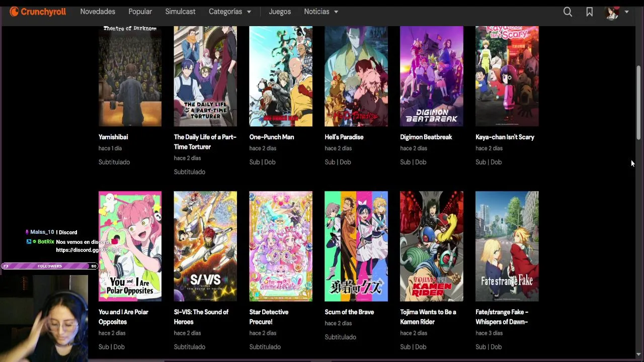The width and height of the screenshot is (644, 362).
Task: Click 'Subtitulado' label under Yamishibai
Action: 114,162
